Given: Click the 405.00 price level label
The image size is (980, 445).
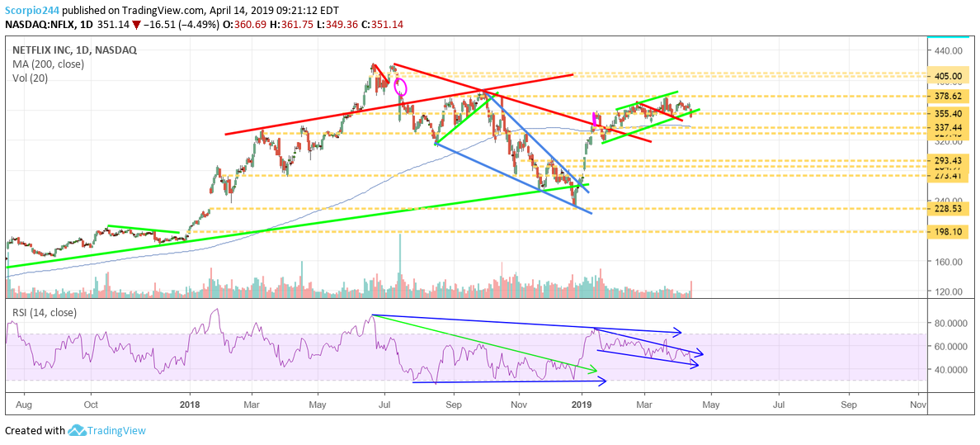Looking at the screenshot, I should (948, 75).
